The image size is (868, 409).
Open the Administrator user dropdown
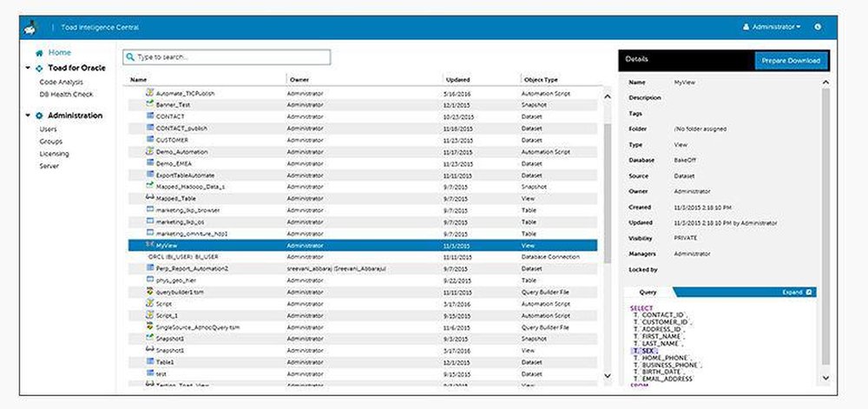point(772,27)
